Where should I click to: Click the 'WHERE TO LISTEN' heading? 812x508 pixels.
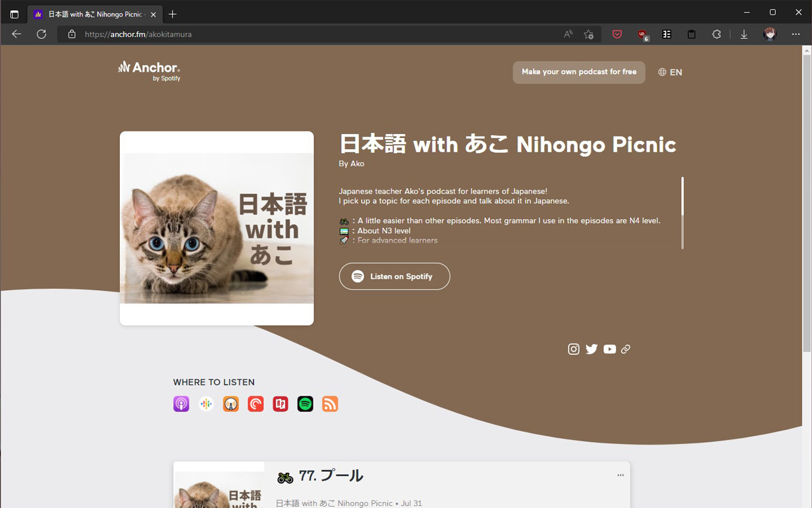pos(214,382)
